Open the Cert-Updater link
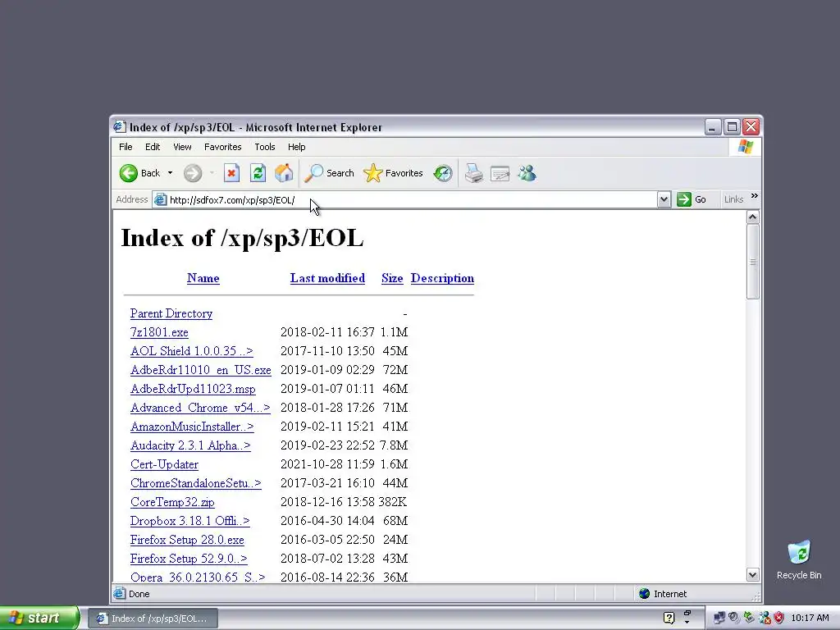The width and height of the screenshot is (840, 630). coord(164,464)
